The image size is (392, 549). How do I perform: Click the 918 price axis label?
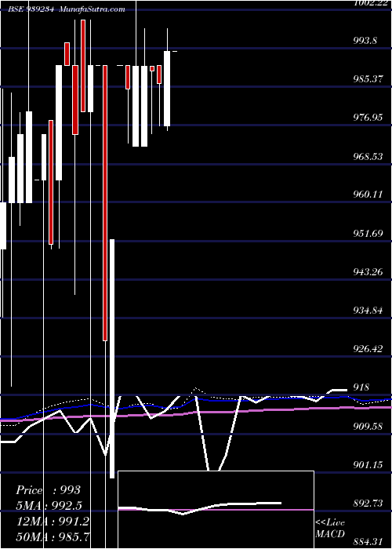(361, 387)
